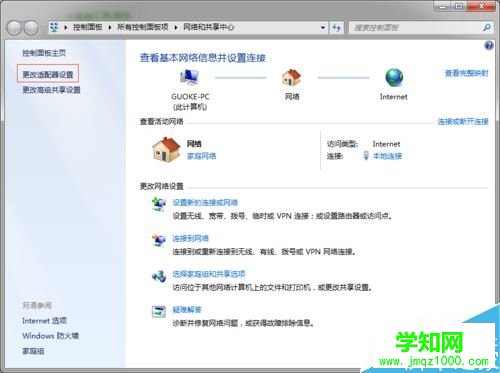500x373 pixels.
Task: Click GUOKE-PC computer name label
Action: (190, 97)
